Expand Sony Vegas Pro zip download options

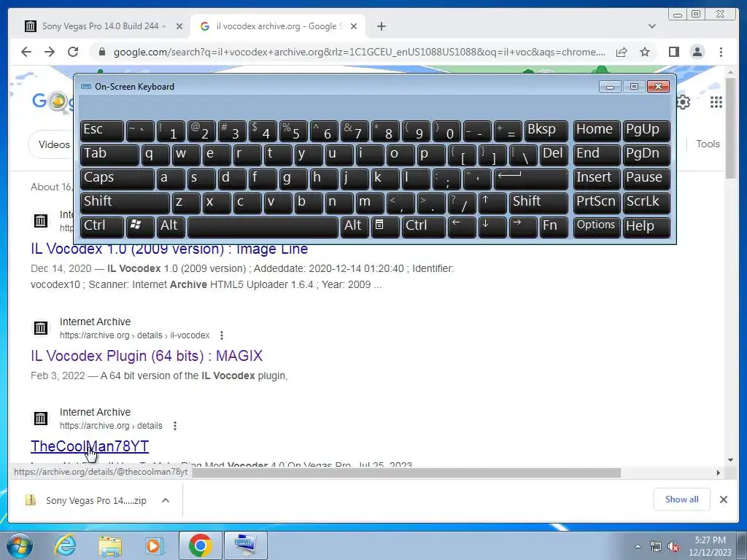pyautogui.click(x=166, y=500)
